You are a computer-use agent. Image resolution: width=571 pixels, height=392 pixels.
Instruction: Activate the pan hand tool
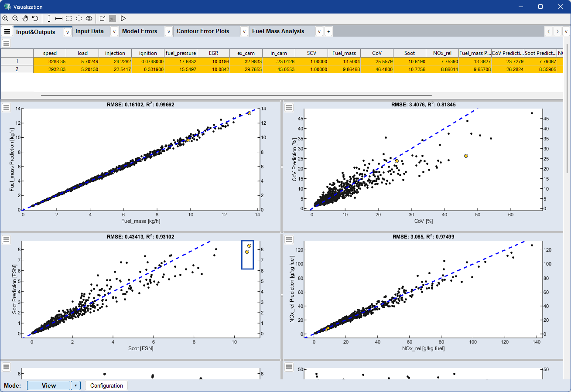coord(25,18)
